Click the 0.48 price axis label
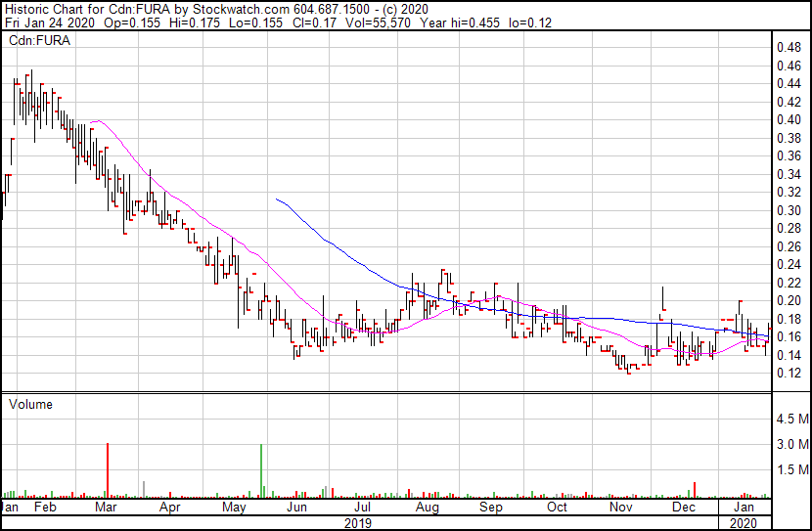Image resolution: width=812 pixels, height=531 pixels. (788, 47)
